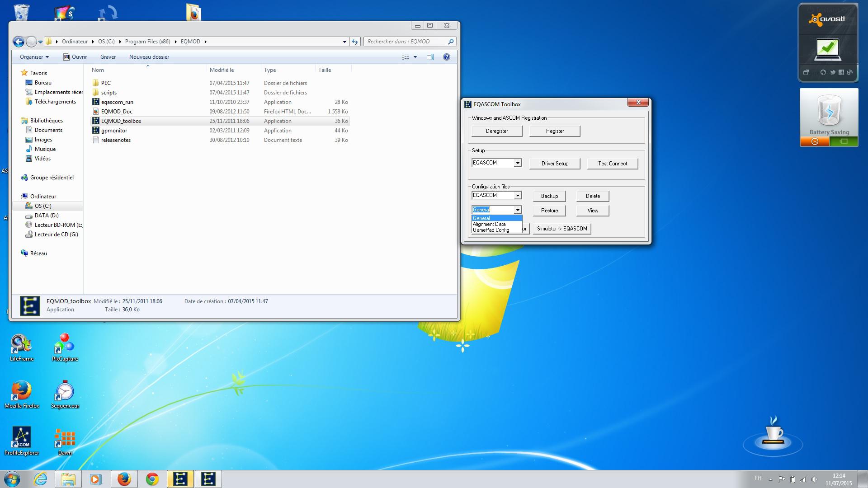Click the EQMOD_toolbox application file icon

tap(95, 121)
